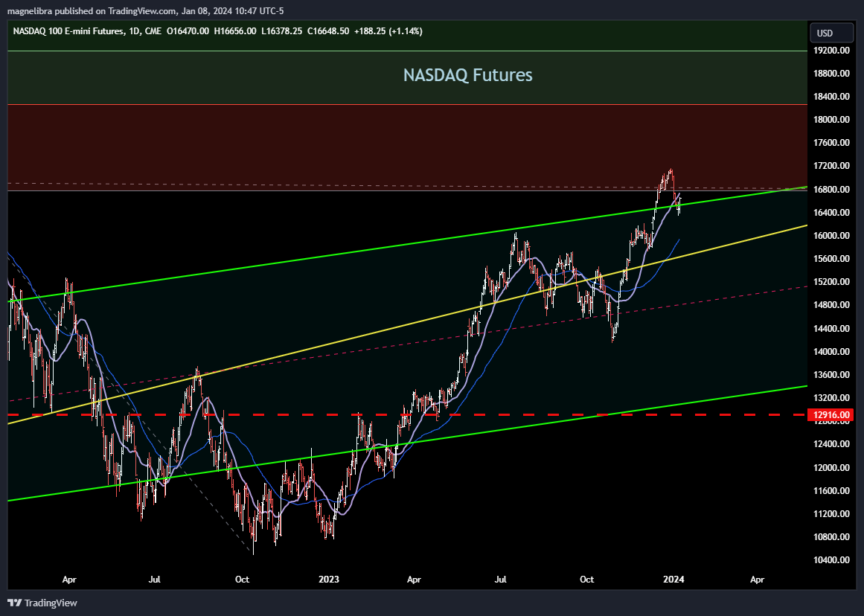
Task: Click the 18000.00 price axis label
Action: click(x=831, y=120)
